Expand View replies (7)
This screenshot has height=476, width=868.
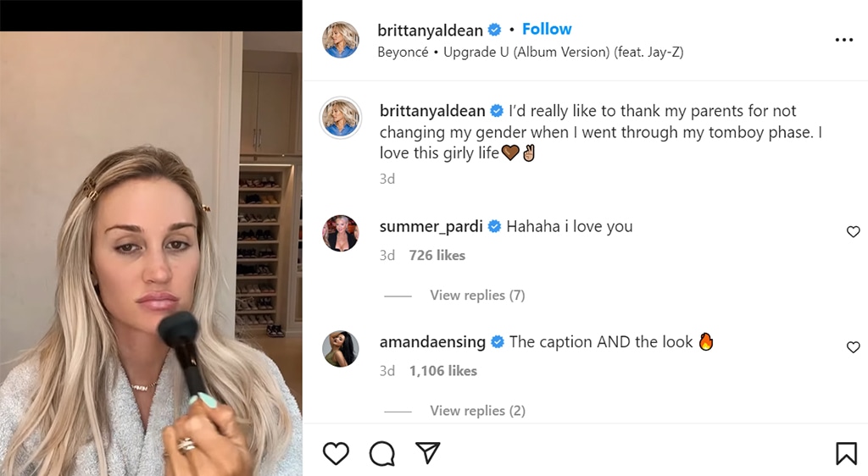click(x=477, y=296)
